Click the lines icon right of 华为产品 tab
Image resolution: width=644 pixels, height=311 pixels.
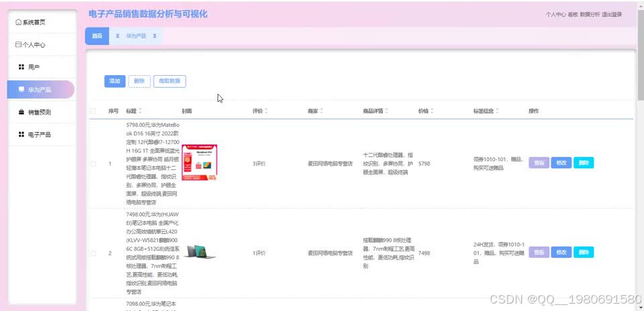tap(154, 36)
